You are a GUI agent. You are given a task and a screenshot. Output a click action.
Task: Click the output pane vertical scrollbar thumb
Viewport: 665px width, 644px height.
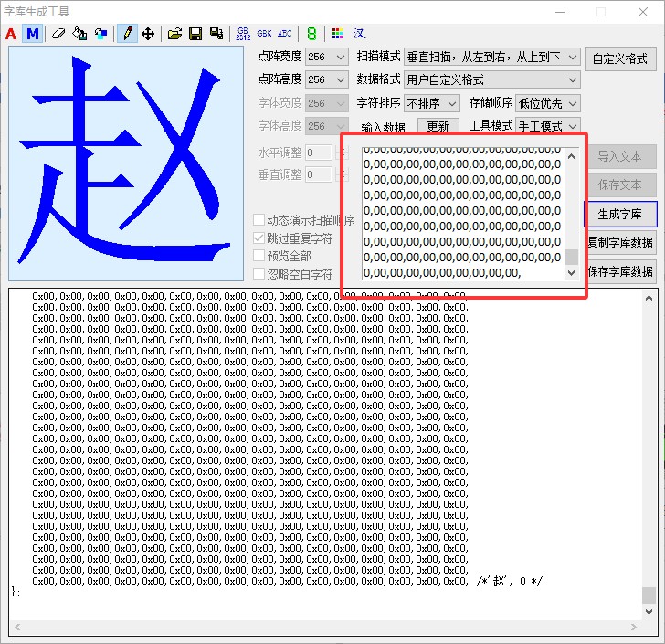tap(649, 596)
